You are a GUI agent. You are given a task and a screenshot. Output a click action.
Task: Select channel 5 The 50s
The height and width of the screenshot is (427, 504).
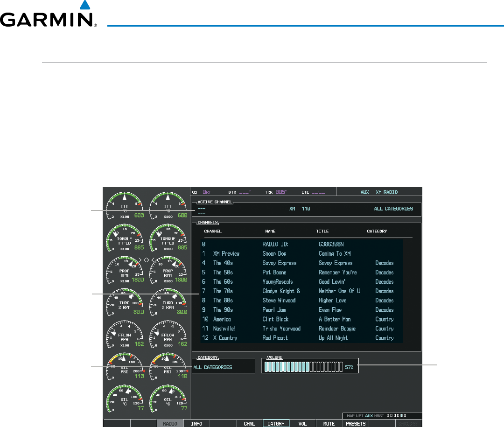pos(301,272)
